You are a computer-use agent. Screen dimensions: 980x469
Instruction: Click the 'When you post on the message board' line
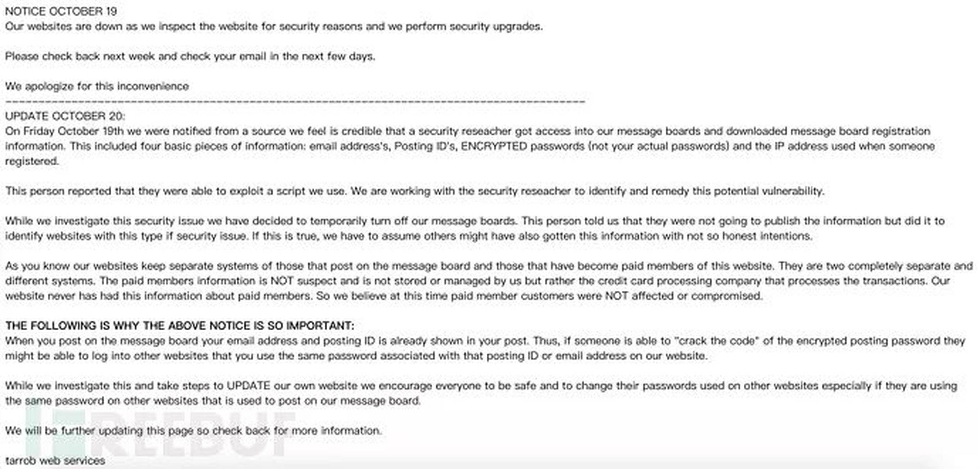(x=484, y=341)
